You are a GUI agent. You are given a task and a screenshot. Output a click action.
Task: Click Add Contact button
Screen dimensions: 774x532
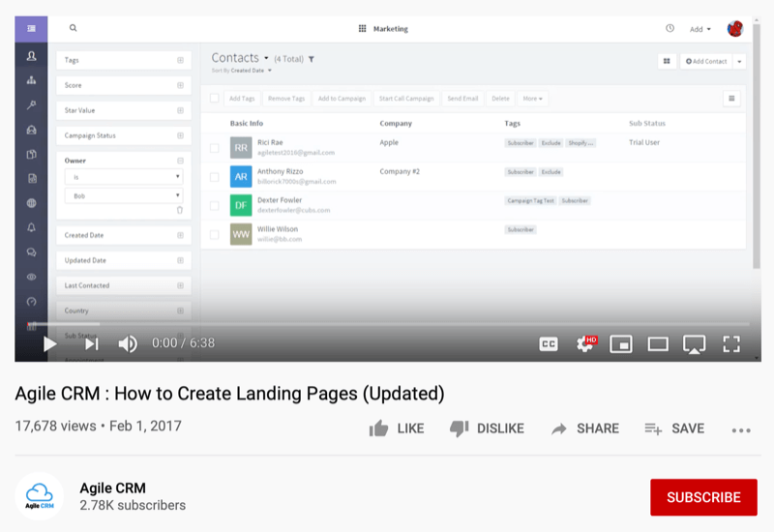coord(706,61)
